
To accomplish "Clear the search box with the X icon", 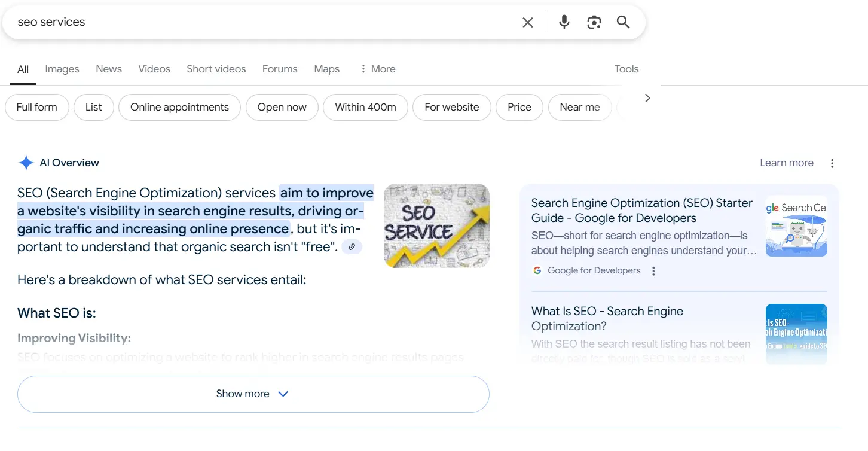I will [x=528, y=22].
